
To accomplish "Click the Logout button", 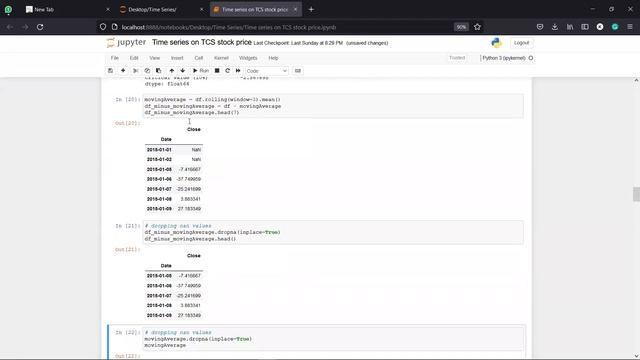I will coord(521,43).
